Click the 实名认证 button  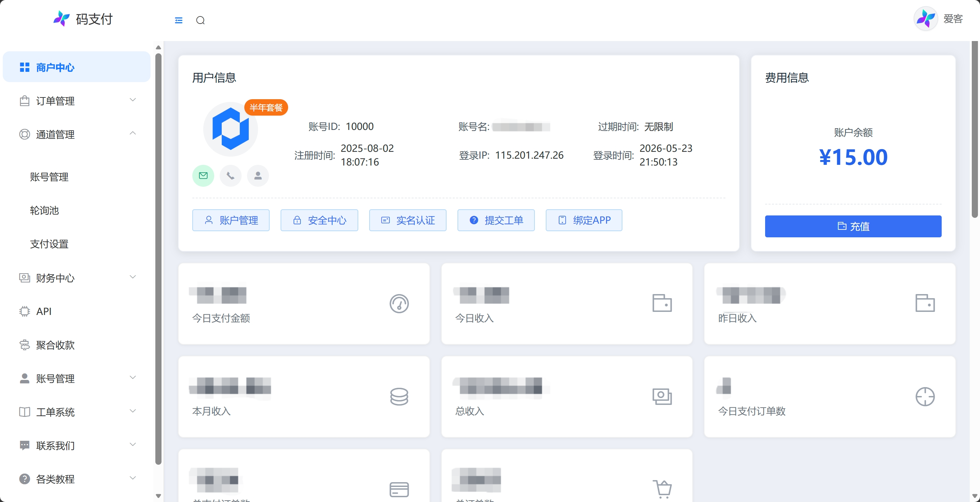[x=408, y=220]
